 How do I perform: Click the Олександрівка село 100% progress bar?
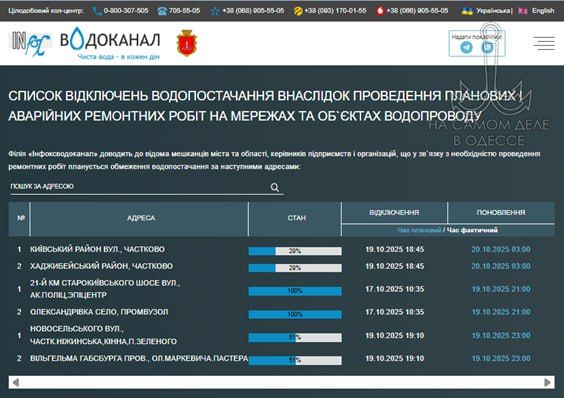point(295,315)
